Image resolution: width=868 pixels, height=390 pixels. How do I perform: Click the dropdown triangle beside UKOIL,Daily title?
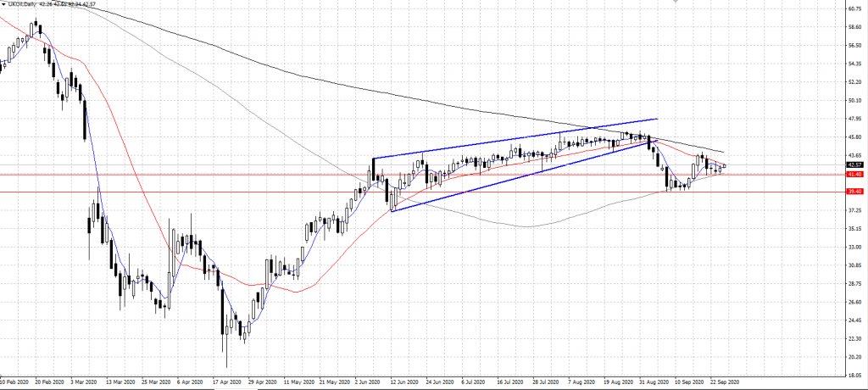[4, 5]
